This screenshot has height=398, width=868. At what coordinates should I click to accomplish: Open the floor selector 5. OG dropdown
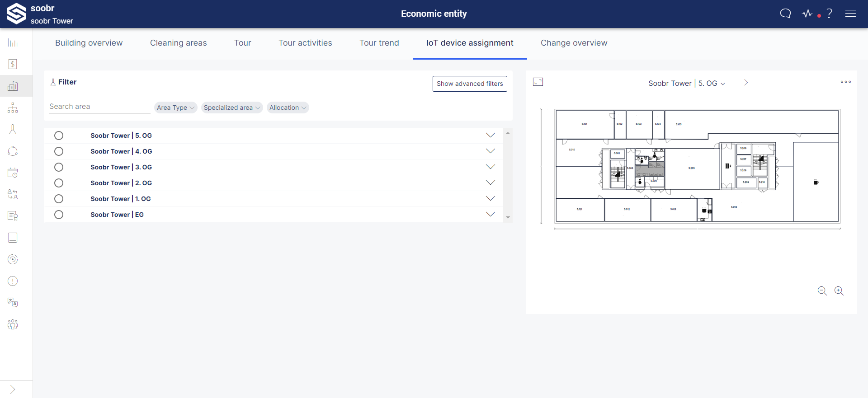coord(687,83)
